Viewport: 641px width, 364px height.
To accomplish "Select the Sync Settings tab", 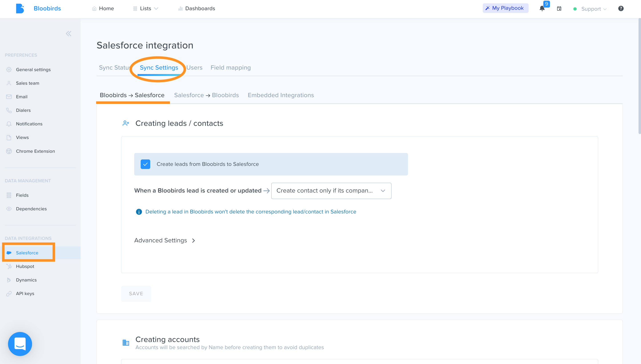I will tap(159, 68).
